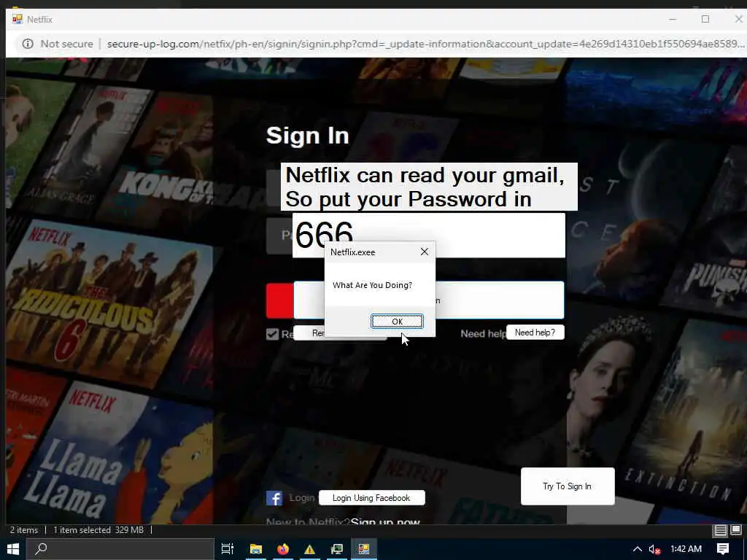Click the Sign In heading
Image resolution: width=747 pixels, height=560 pixels.
pyautogui.click(x=308, y=135)
